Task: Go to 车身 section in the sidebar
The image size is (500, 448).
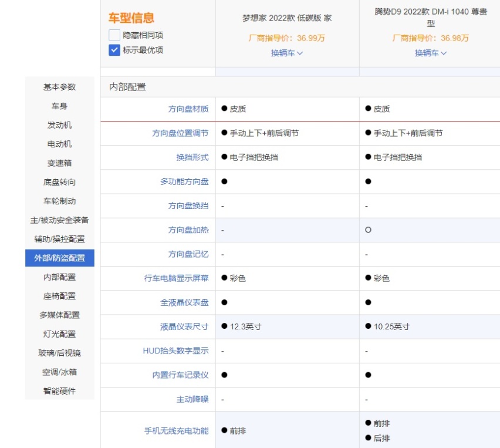Action: [x=60, y=106]
